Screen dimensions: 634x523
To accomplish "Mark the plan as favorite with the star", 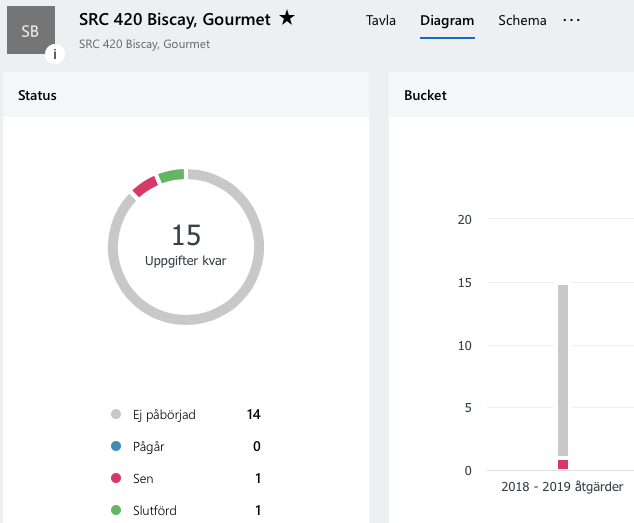I will coord(287,18).
